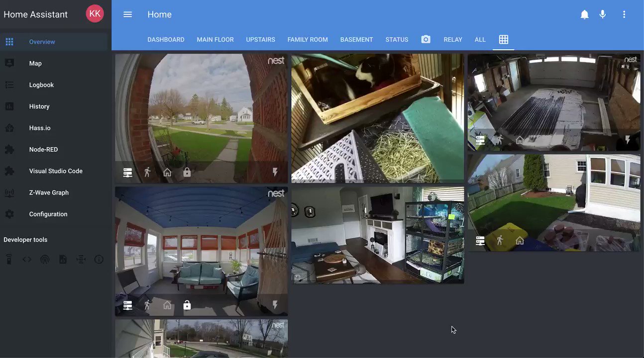Open Overview in the sidebar
Screen dimensions: 644x358
(54, 42)
